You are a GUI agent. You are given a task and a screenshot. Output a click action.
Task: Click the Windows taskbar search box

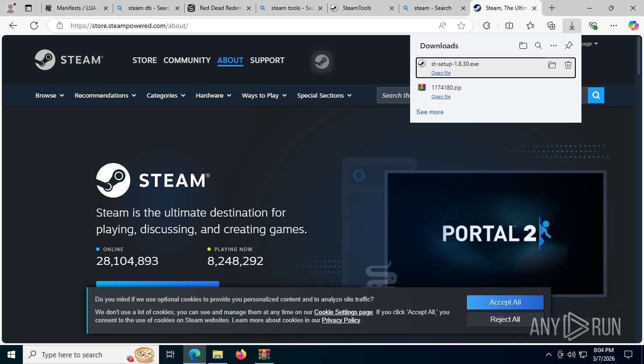point(90,355)
